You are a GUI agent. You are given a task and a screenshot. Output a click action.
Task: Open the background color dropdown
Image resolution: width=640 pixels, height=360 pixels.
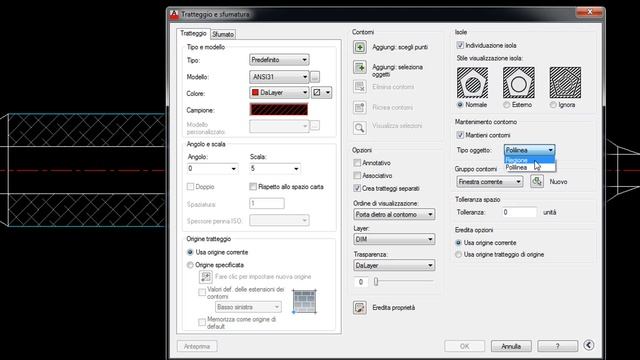[322, 93]
